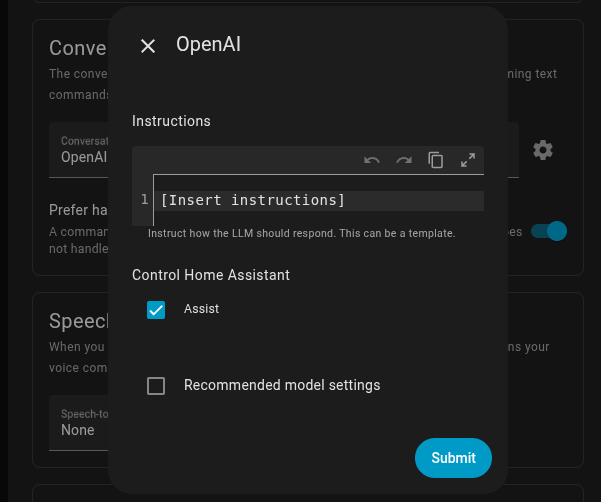Click into the instructions text line
This screenshot has height=502, width=601.
[x=319, y=200]
